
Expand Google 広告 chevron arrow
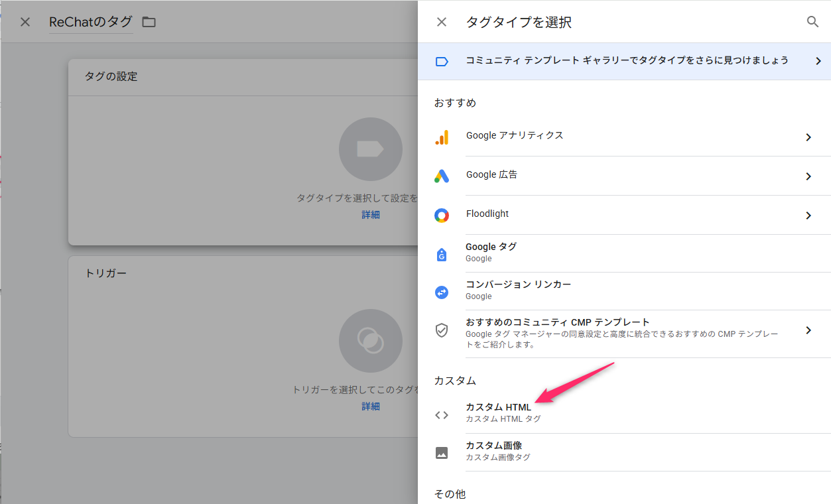coord(808,176)
